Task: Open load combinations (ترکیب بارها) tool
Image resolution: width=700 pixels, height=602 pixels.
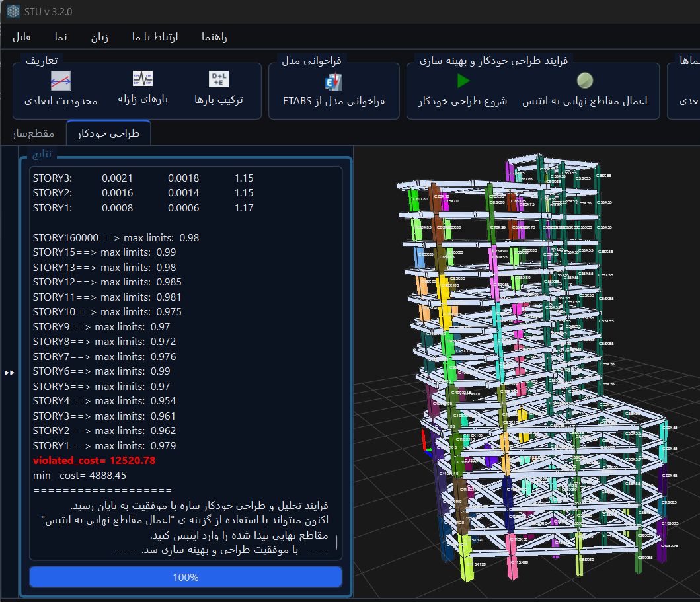Action: 219,80
